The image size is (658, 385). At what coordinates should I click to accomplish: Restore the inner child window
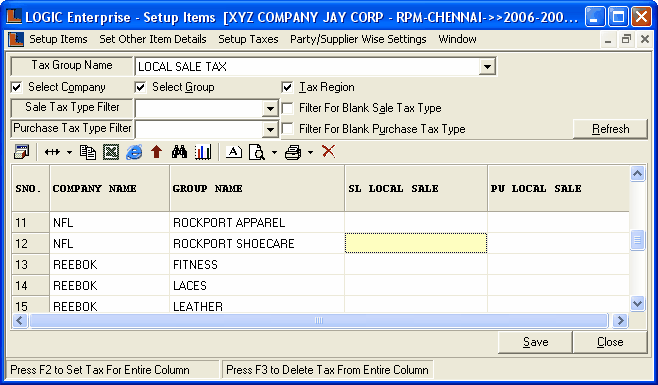coord(626,39)
